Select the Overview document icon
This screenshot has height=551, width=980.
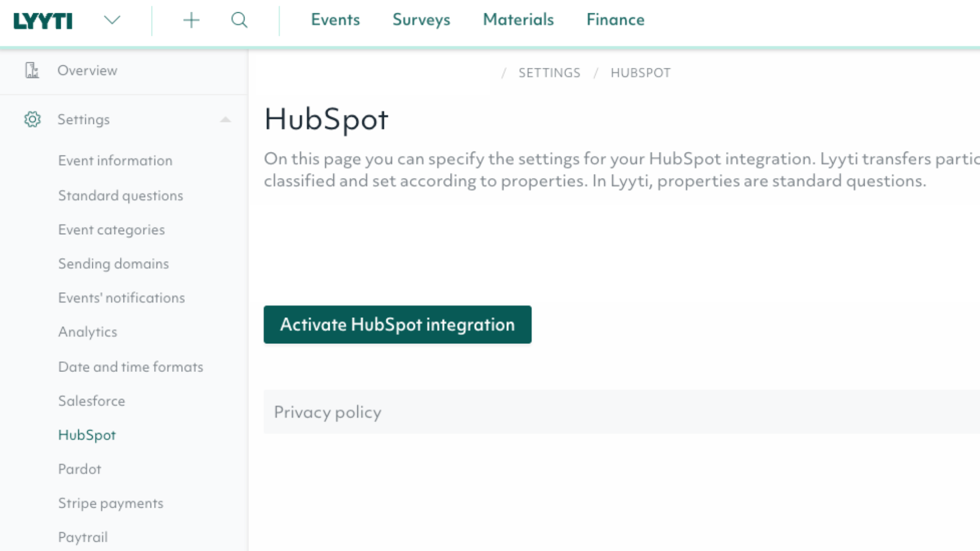point(32,70)
